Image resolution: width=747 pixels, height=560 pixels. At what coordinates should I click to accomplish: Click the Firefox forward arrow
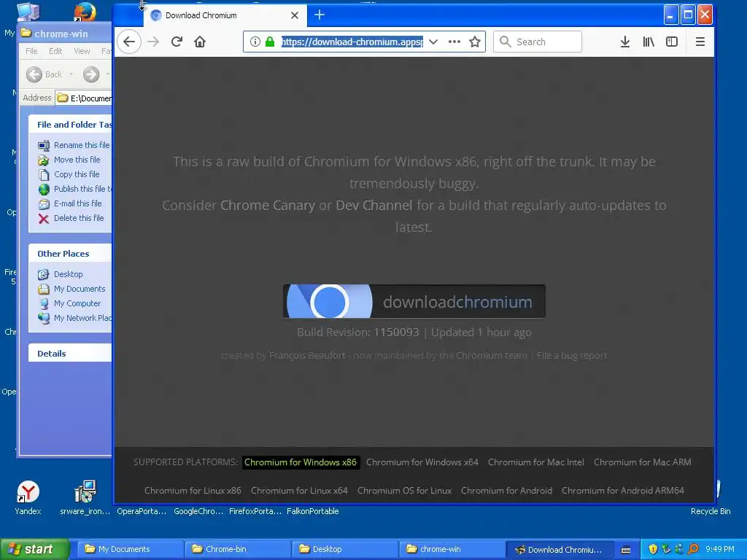tap(153, 42)
